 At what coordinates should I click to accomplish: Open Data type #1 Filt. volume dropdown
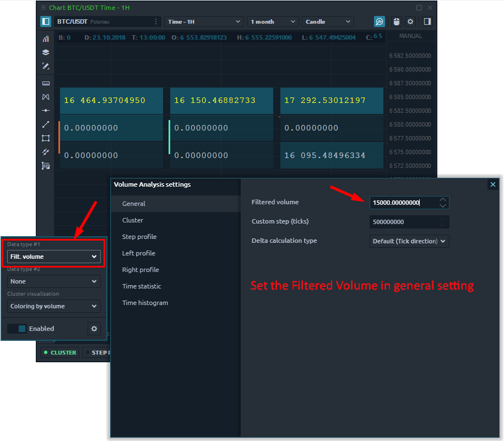point(54,257)
